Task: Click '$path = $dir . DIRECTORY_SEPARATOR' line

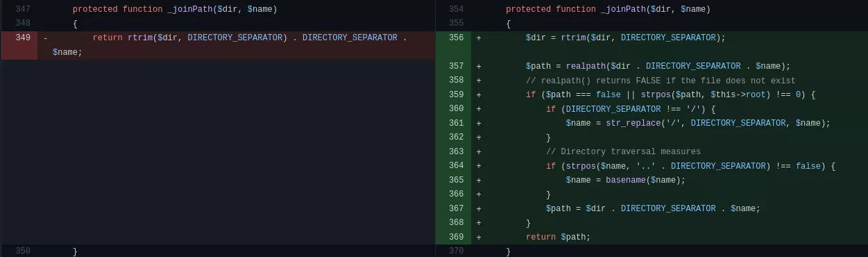Action: click(x=653, y=208)
